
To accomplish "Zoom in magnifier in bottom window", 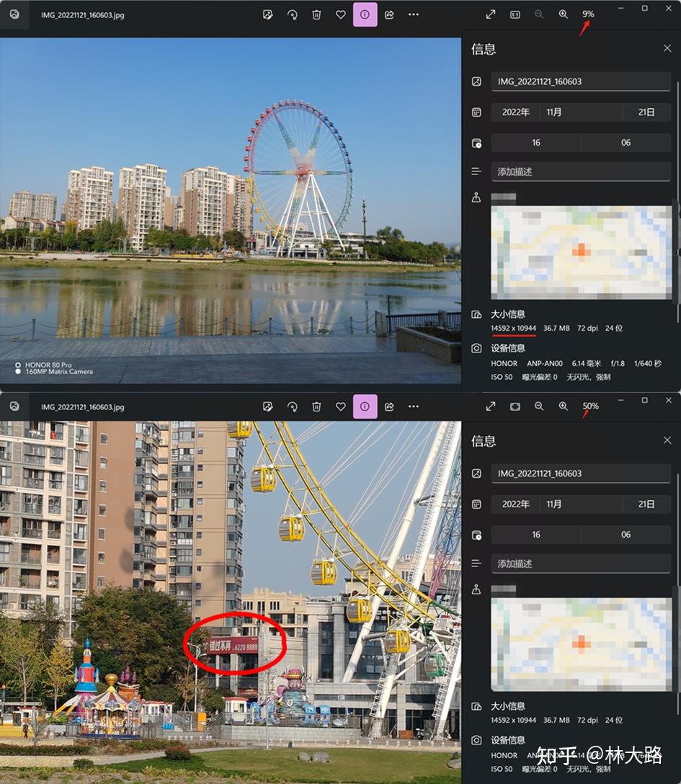I will tap(563, 406).
